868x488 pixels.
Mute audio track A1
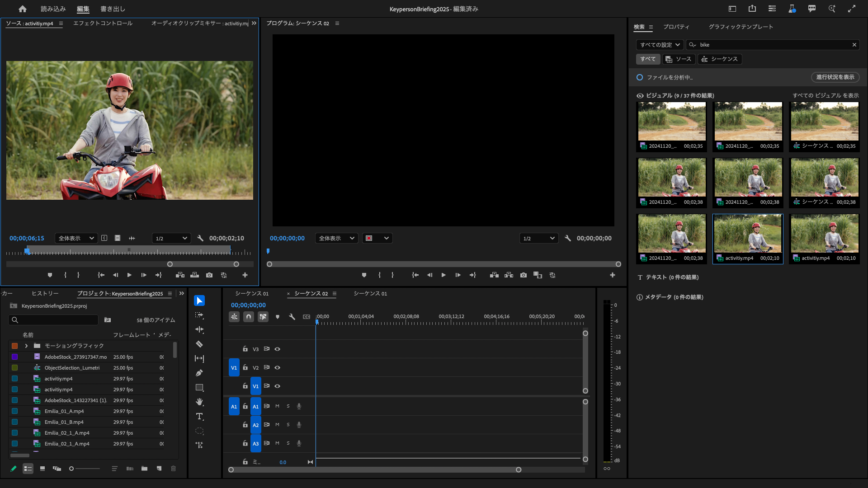[x=277, y=406]
